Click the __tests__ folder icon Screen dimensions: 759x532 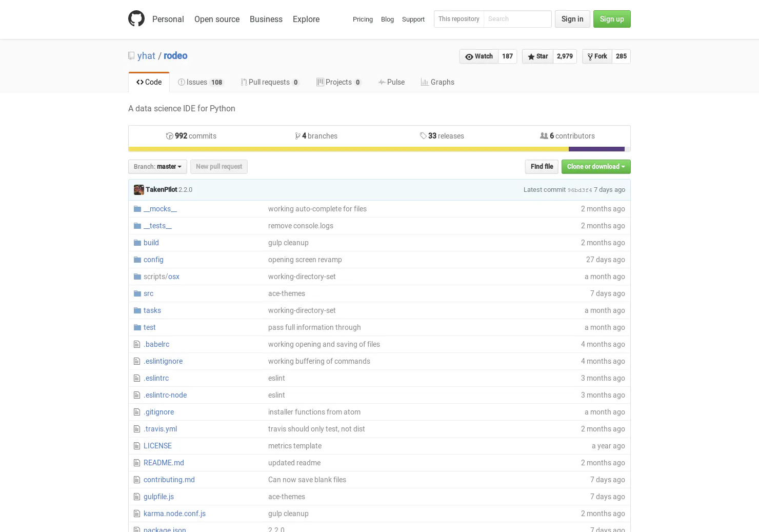137,226
